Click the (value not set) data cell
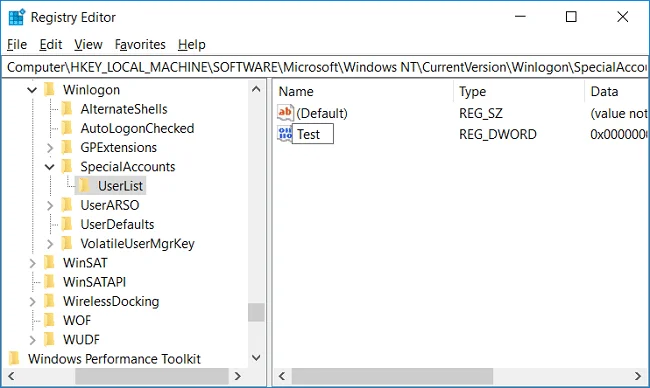 pos(619,113)
